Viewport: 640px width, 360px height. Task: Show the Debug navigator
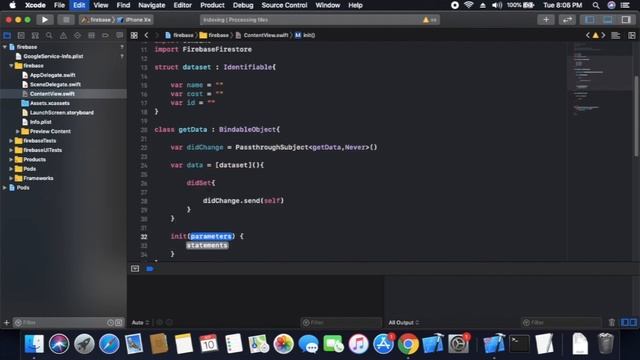91,36
